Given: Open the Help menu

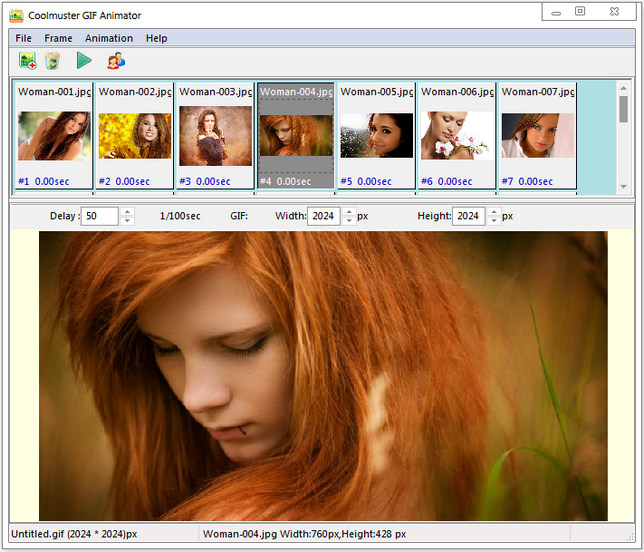Looking at the screenshot, I should [156, 38].
